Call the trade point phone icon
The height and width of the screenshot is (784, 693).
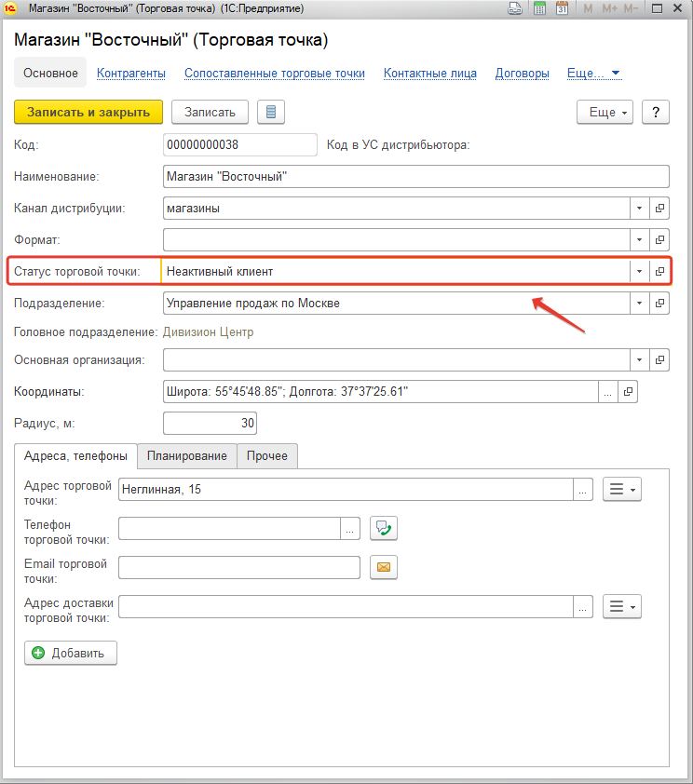click(384, 528)
